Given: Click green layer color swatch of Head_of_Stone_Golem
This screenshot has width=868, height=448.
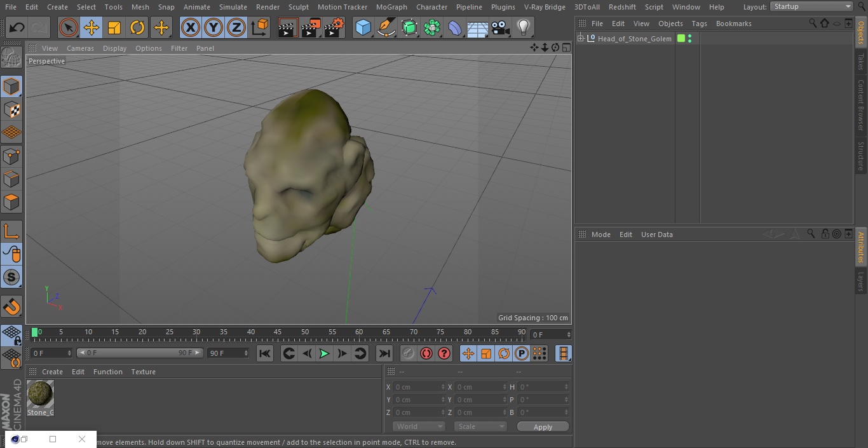Looking at the screenshot, I should 681,39.
